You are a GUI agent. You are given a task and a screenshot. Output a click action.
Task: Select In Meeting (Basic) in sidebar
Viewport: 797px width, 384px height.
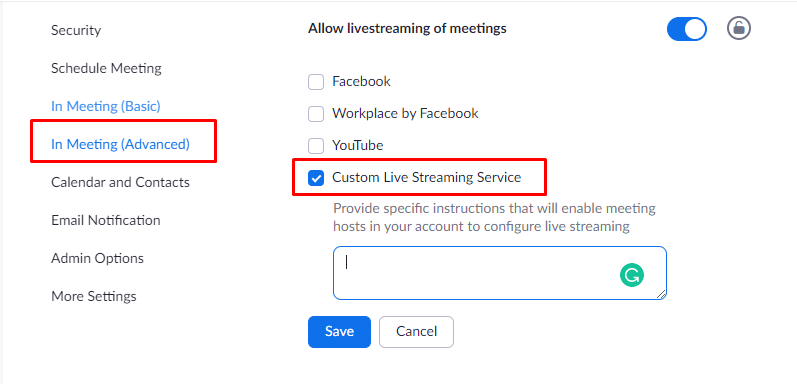click(106, 106)
